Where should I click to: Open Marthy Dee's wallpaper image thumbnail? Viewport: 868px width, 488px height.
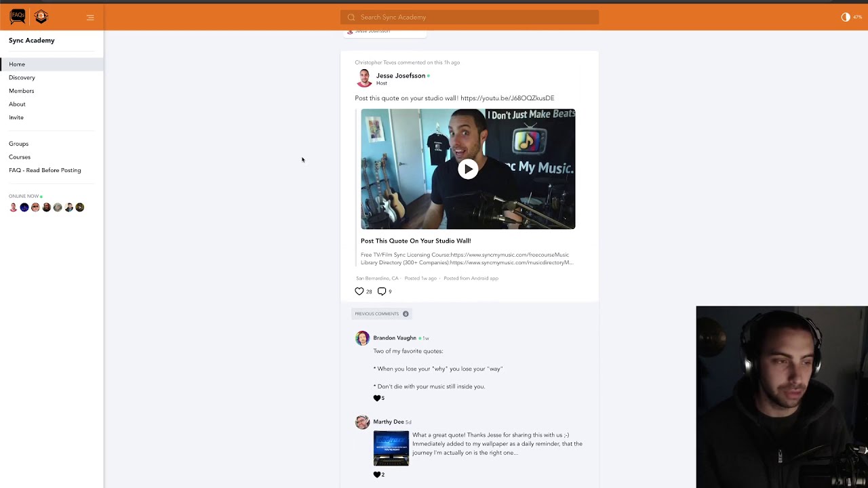click(x=391, y=448)
